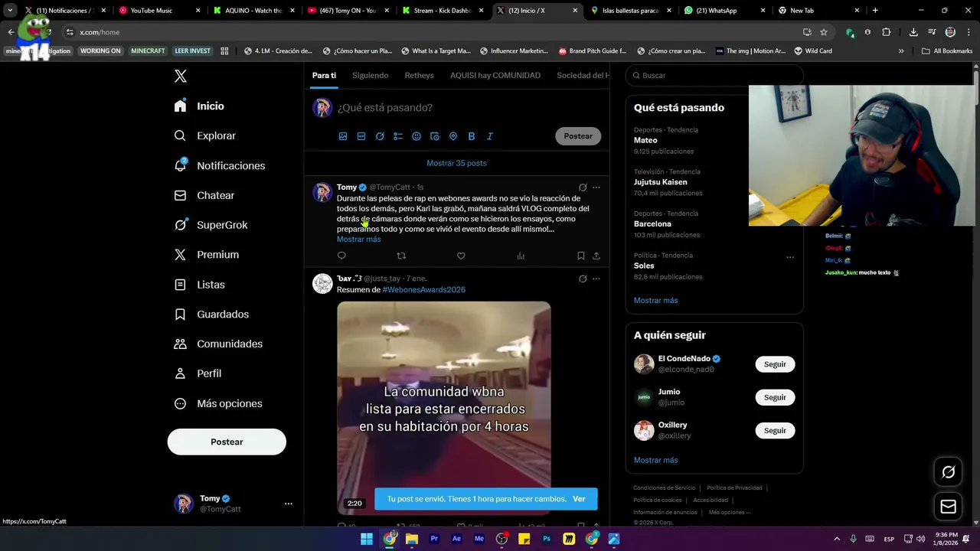Share Tomy's post
The width and height of the screenshot is (980, 551).
click(x=596, y=256)
